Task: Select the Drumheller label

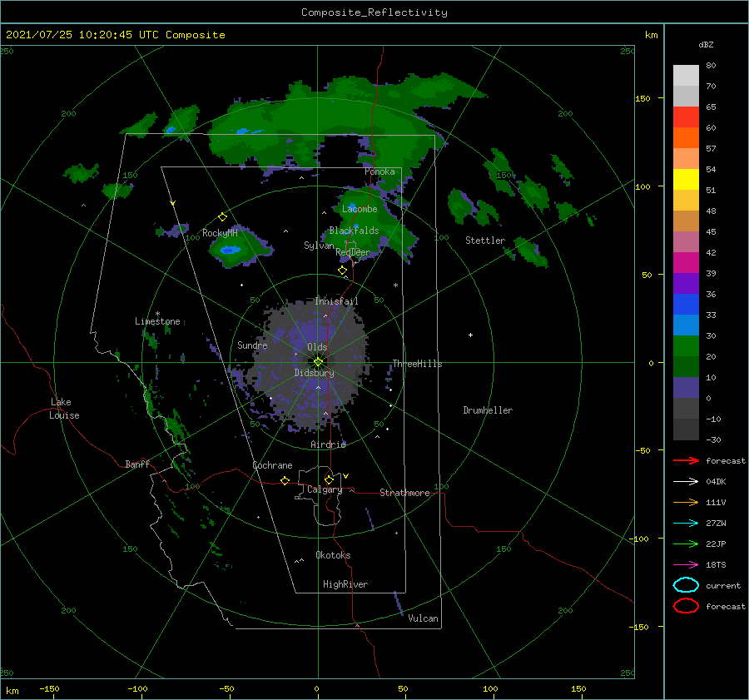Action: [488, 410]
